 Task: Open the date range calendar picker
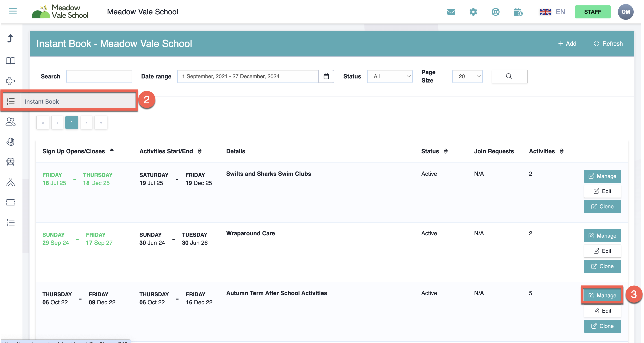(x=326, y=76)
